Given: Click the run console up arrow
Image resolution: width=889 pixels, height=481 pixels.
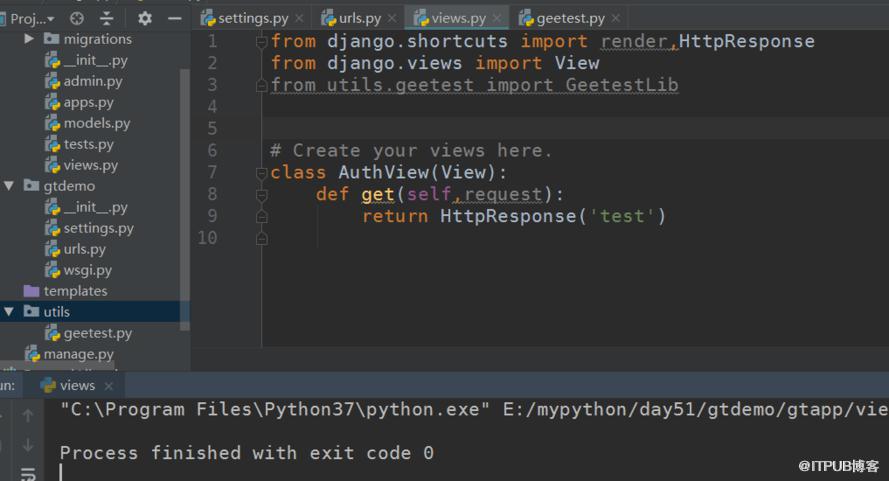Looking at the screenshot, I should click(27, 416).
